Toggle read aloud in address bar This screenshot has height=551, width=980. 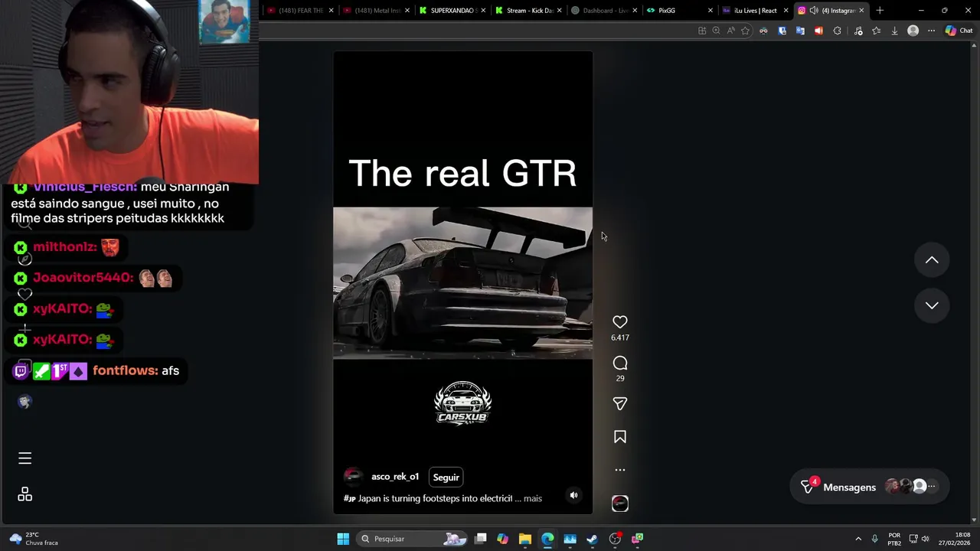pos(730,31)
